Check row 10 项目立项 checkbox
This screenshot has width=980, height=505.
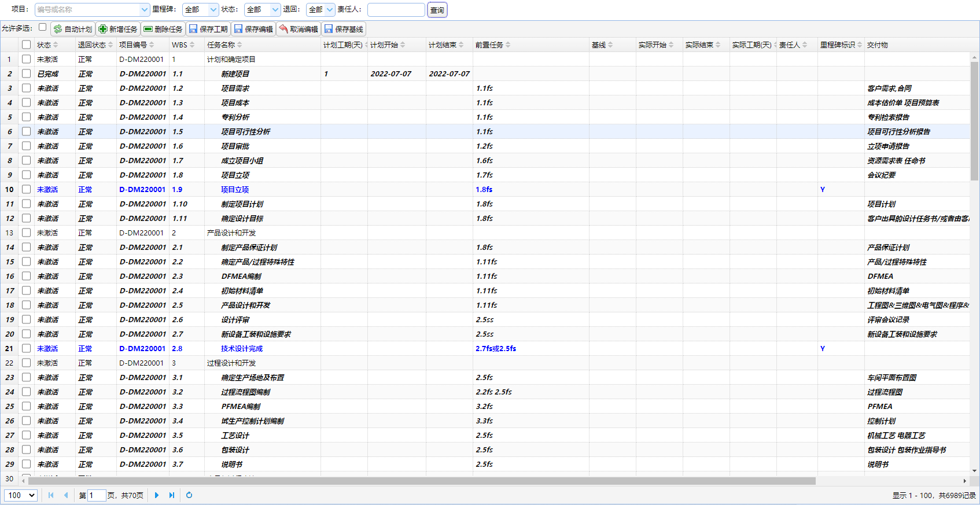(x=26, y=189)
